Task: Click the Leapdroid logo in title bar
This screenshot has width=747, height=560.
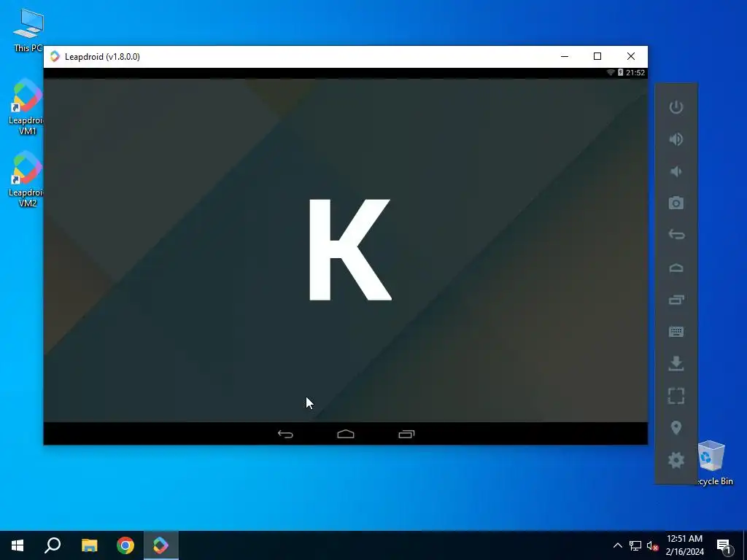Action: point(55,56)
